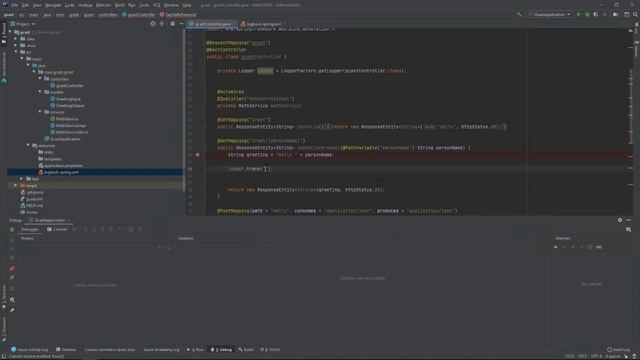Run GreetApplication with green play icon
This screenshot has width=640, height=360.
(x=578, y=14)
